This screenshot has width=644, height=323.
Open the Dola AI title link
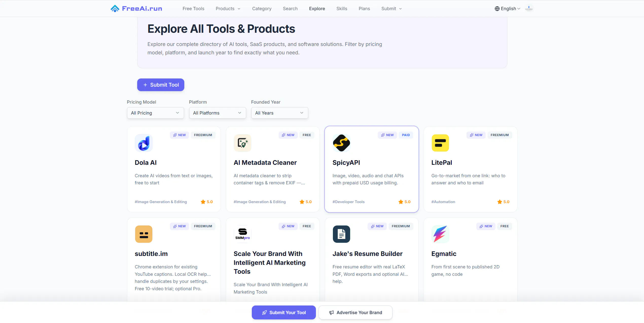click(146, 163)
